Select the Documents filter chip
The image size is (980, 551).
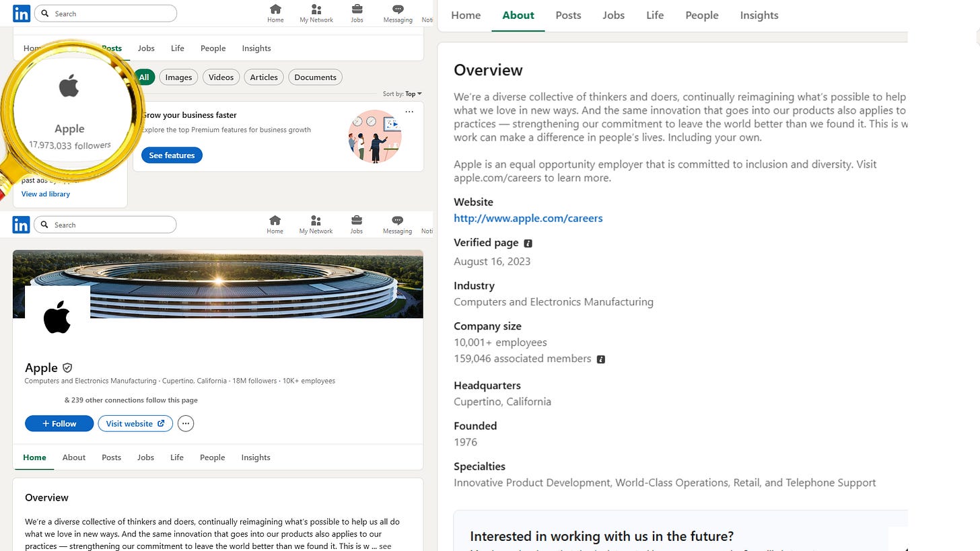[x=315, y=77]
